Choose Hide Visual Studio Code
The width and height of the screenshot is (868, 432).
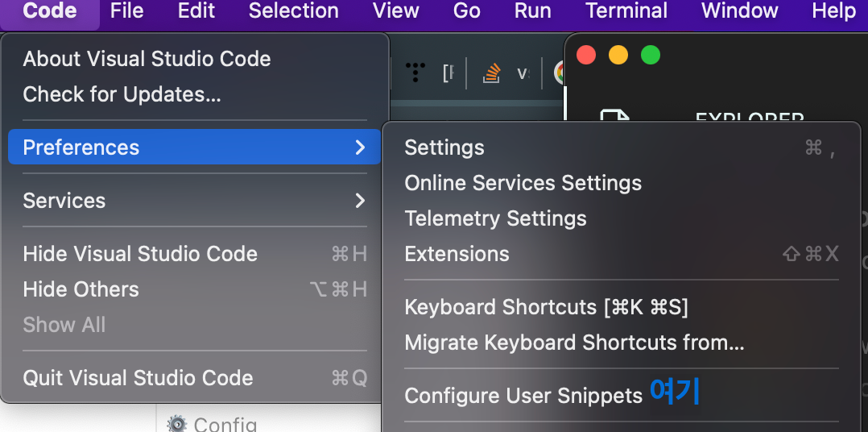[194, 254]
